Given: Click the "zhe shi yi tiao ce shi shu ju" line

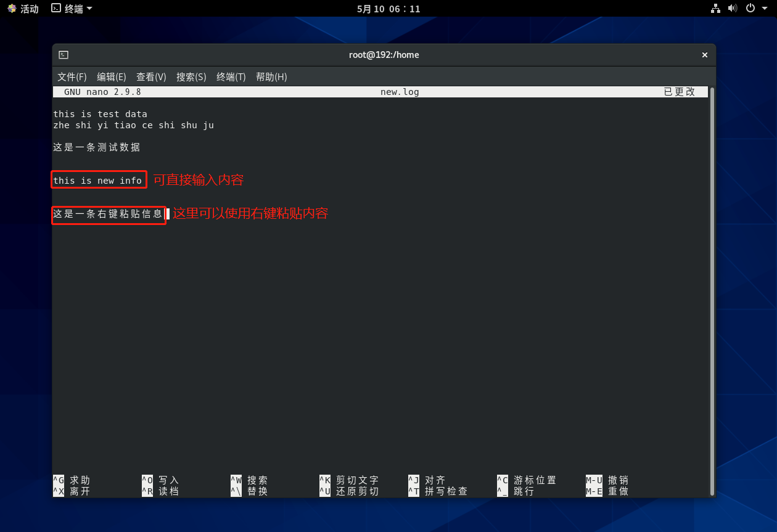Looking at the screenshot, I should click(x=133, y=125).
